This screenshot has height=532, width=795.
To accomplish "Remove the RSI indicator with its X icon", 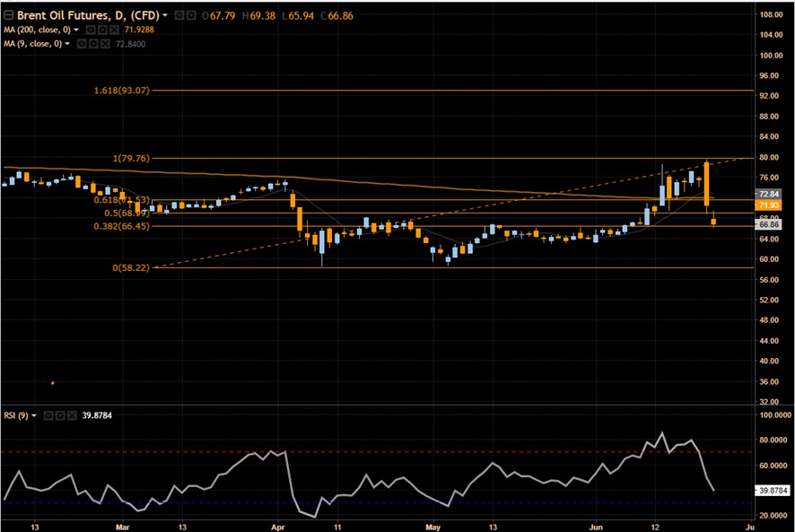I will pos(72,415).
